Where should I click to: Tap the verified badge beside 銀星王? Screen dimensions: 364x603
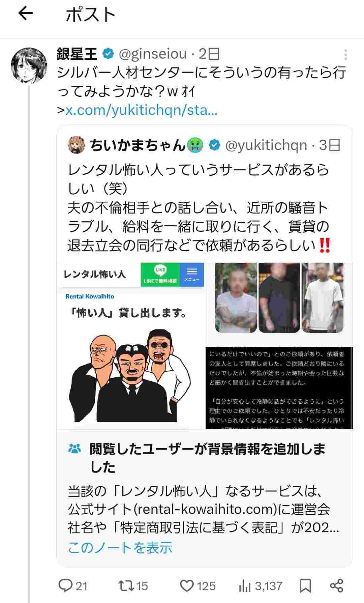(x=108, y=54)
